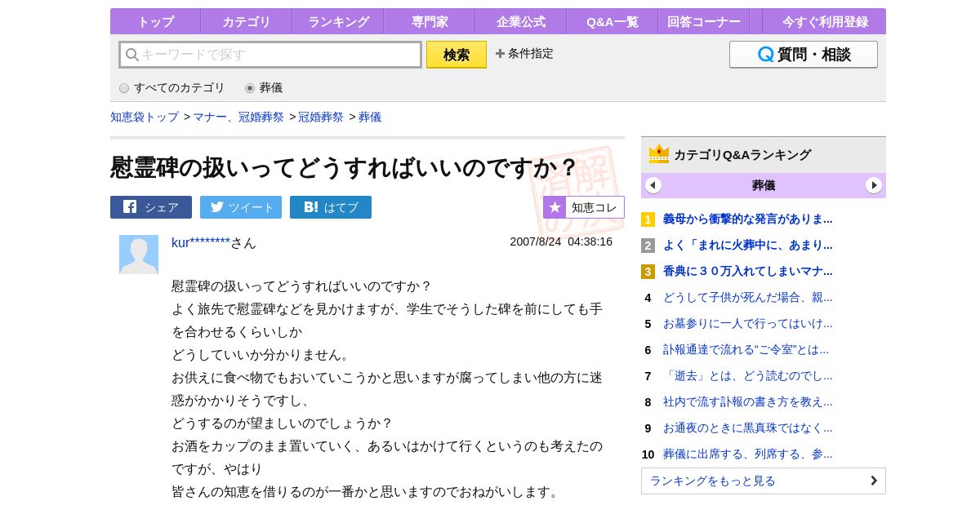Open the Q&A一覧 tab
This screenshot has height=514, width=980.
coord(612,21)
